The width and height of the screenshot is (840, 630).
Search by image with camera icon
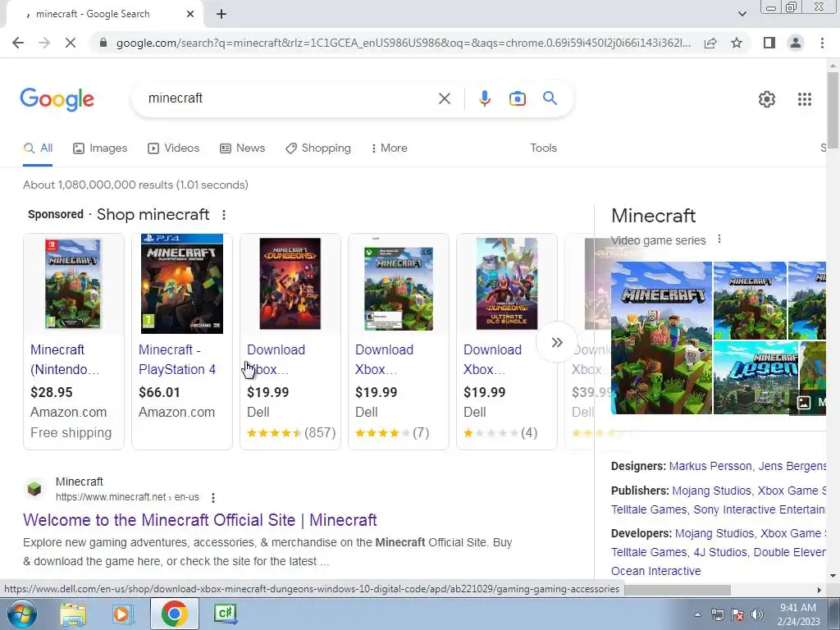pos(517,98)
